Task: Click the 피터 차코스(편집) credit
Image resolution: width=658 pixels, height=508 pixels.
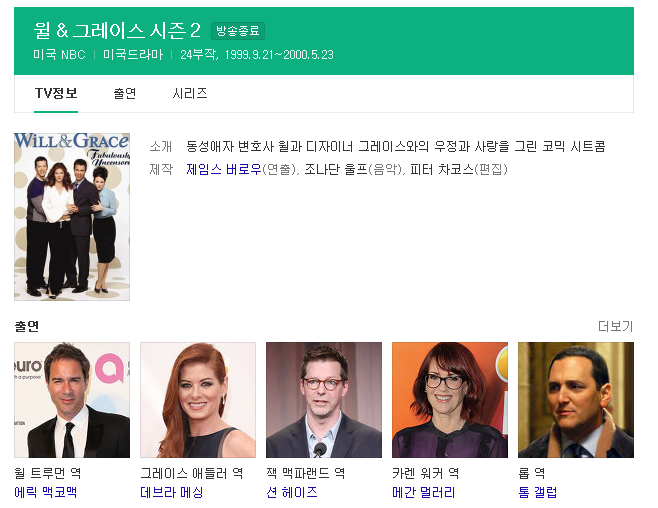Action: (459, 169)
